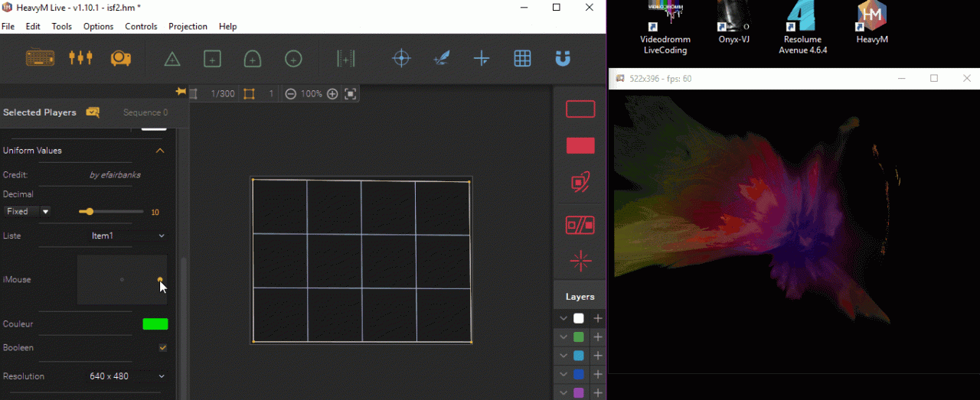
Task: Open the Projection menu
Action: tap(188, 26)
